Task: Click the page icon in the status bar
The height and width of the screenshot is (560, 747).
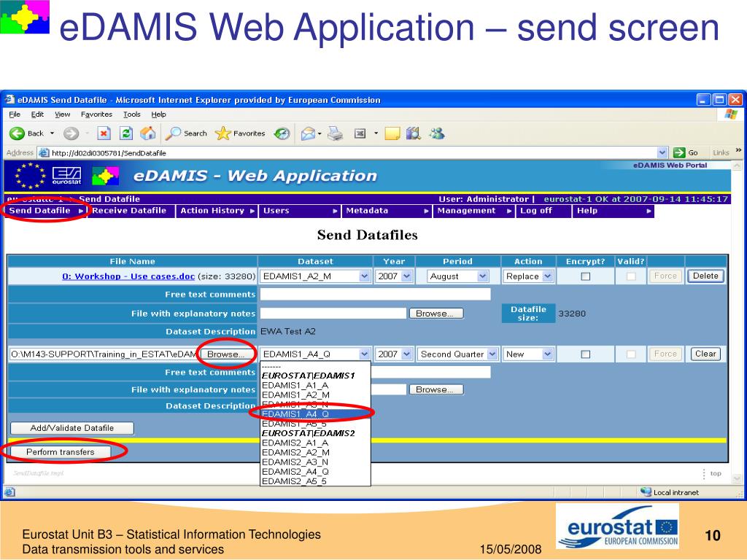Action: coord(9,492)
